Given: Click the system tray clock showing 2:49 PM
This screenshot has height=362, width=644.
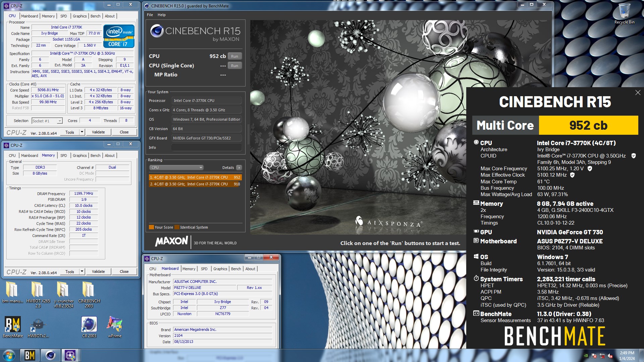Looking at the screenshot, I should click(627, 356).
